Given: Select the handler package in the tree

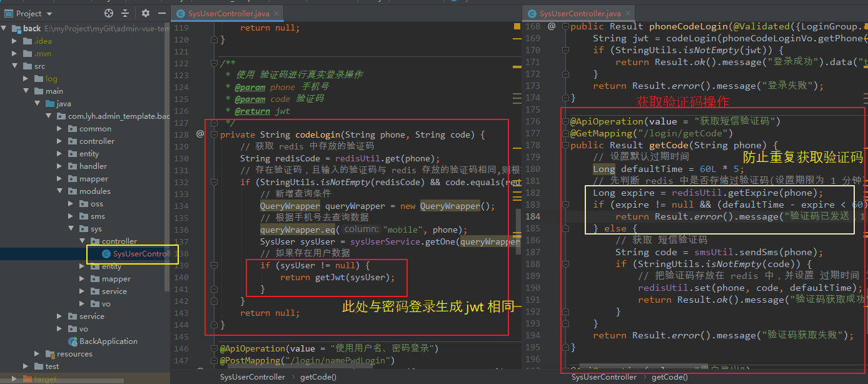Looking at the screenshot, I should tap(93, 166).
